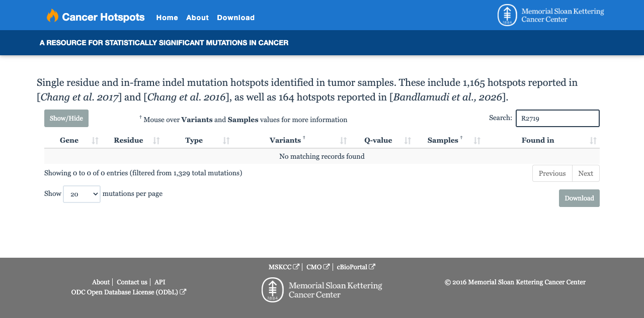The image size is (644, 318).
Task: Sort the table by Found in column
Action: (x=541, y=141)
